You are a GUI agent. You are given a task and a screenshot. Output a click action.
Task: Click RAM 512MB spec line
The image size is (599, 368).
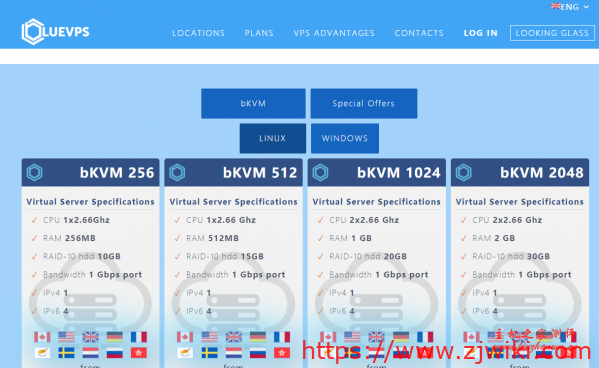click(212, 238)
